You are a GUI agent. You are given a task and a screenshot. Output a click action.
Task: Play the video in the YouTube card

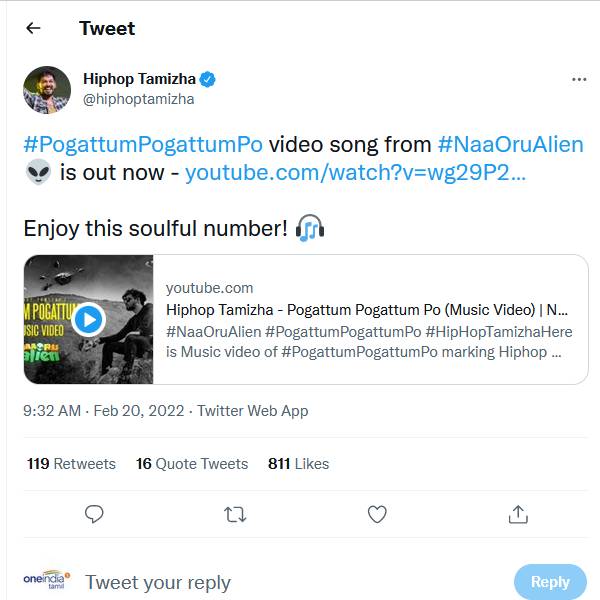(88, 319)
